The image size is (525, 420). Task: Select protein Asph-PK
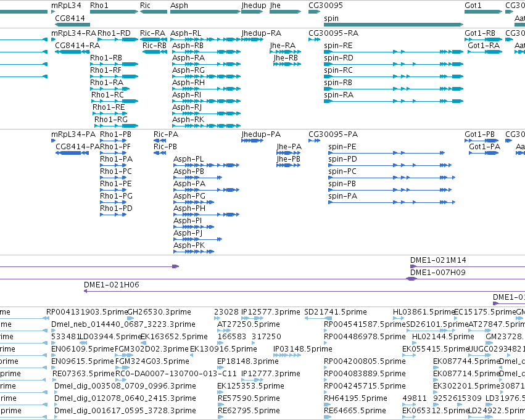[x=189, y=245]
